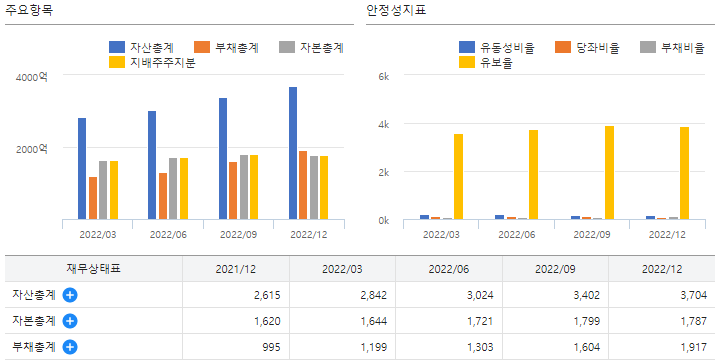Click the 2022/06 table column header
The height and width of the screenshot is (363, 715).
[x=449, y=269]
